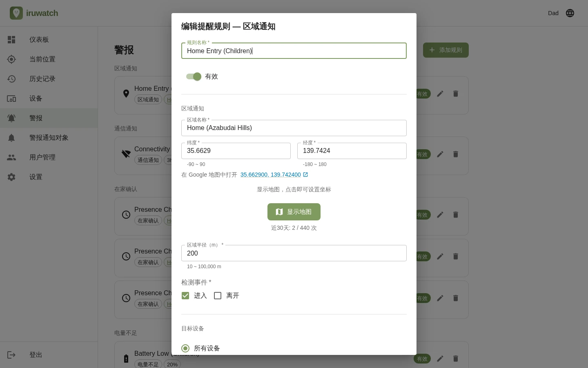The image size is (588, 368).
Task: Open Google Maps coordinates link
Action: pos(274,175)
